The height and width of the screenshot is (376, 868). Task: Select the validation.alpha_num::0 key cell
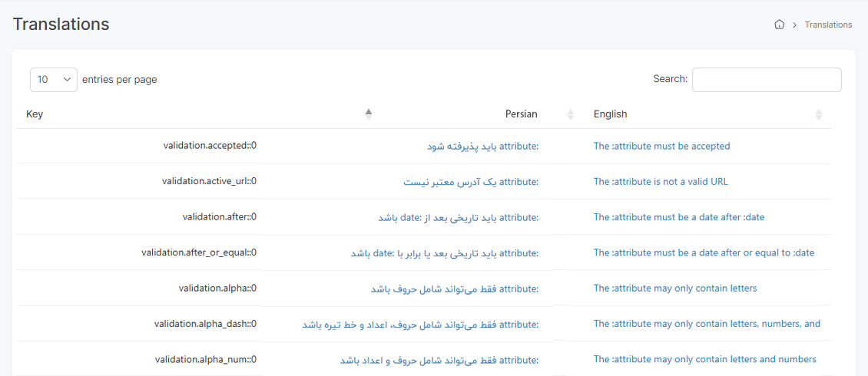pos(206,359)
